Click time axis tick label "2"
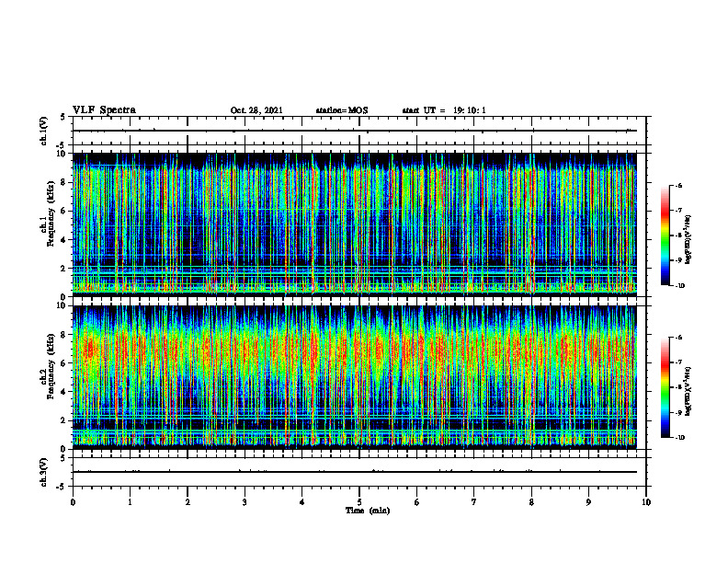This screenshot has height=563, width=728. (188, 502)
